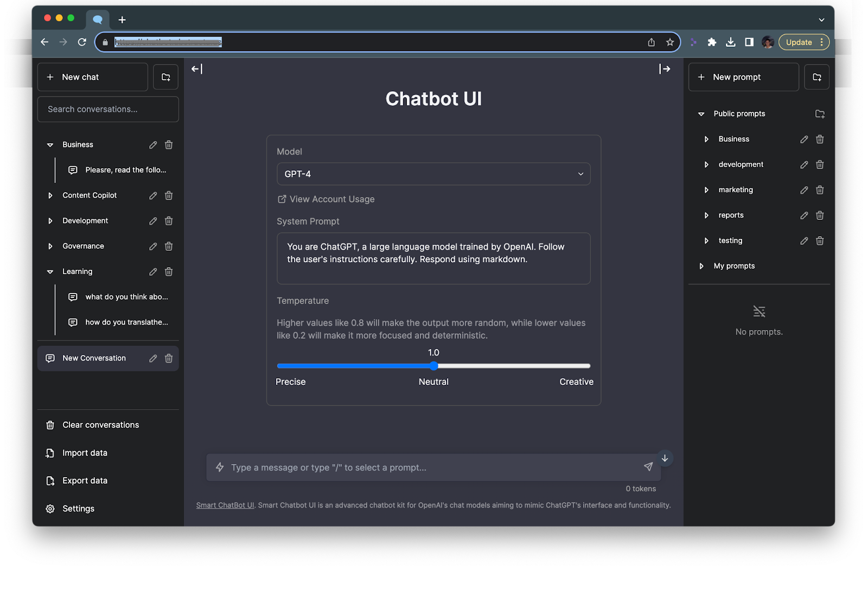Adjust the Temperature slider handle
Screen dimensions: 868x602
coord(433,366)
